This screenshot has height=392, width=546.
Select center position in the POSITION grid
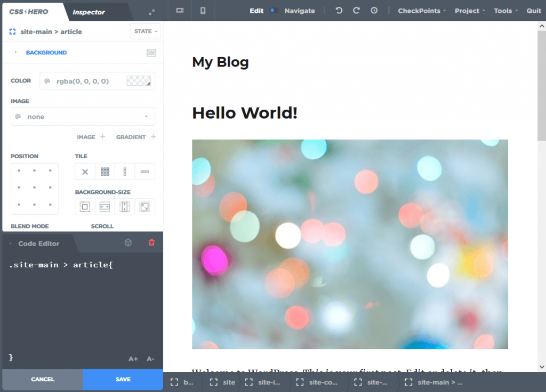pyautogui.click(x=34, y=188)
